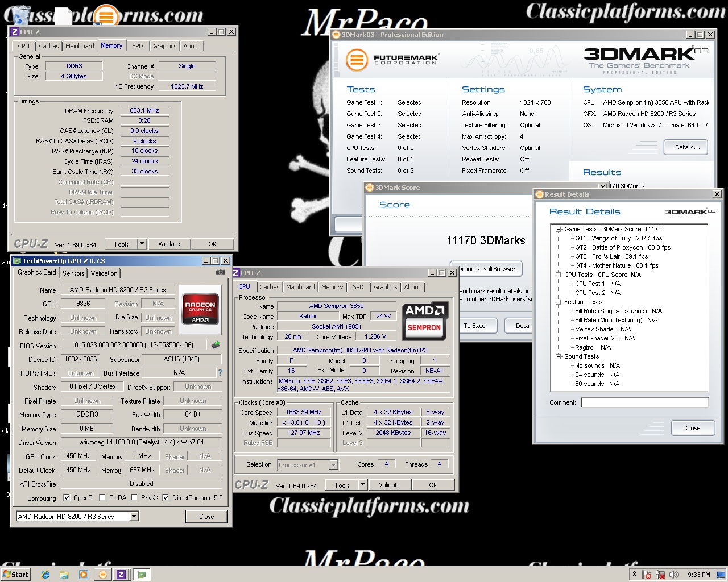The height and width of the screenshot is (582, 728).
Task: Click the network tray icon
Action: coord(660,575)
